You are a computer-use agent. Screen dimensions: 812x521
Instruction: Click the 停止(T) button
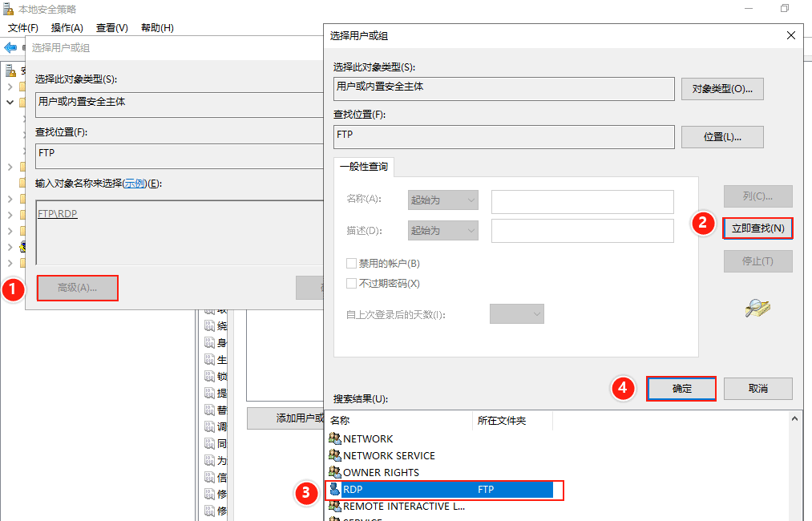[757, 261]
